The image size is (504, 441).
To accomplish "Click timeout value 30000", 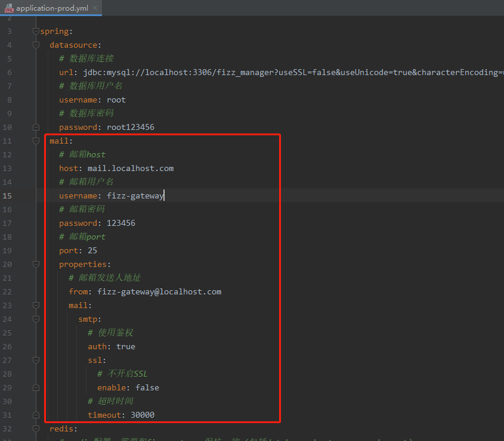I will pos(143,415).
